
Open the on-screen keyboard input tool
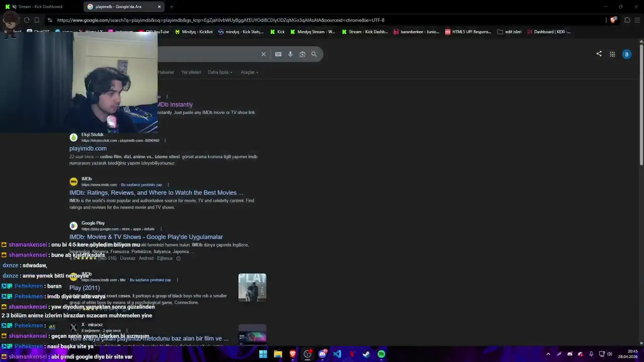(278, 54)
